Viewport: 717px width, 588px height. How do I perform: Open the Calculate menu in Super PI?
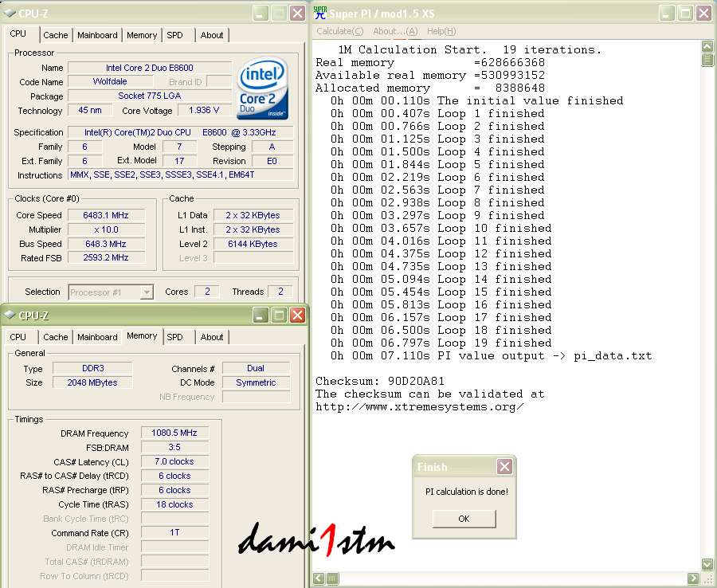pos(339,31)
